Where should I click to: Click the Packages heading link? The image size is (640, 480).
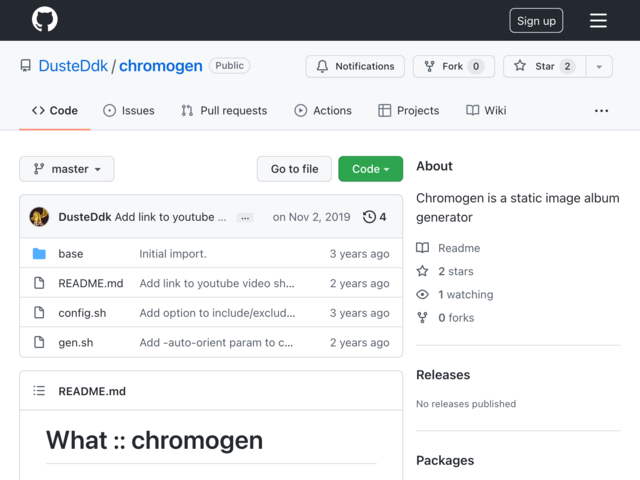[x=445, y=460]
